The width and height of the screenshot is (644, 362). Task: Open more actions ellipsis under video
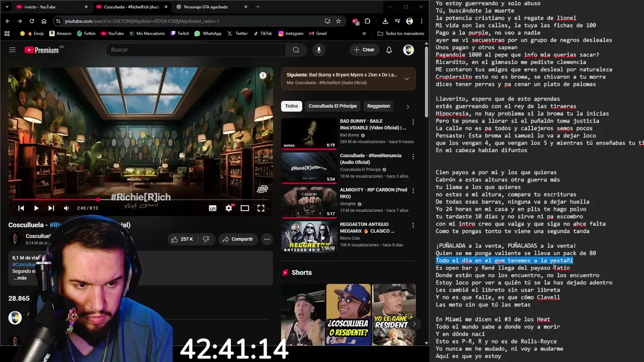click(267, 239)
